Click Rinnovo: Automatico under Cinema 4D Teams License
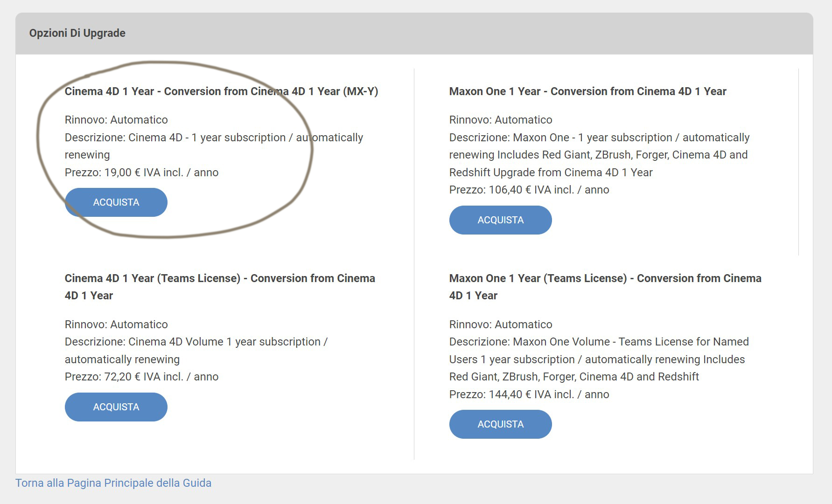Screen dimensions: 832x504 [x=116, y=324]
